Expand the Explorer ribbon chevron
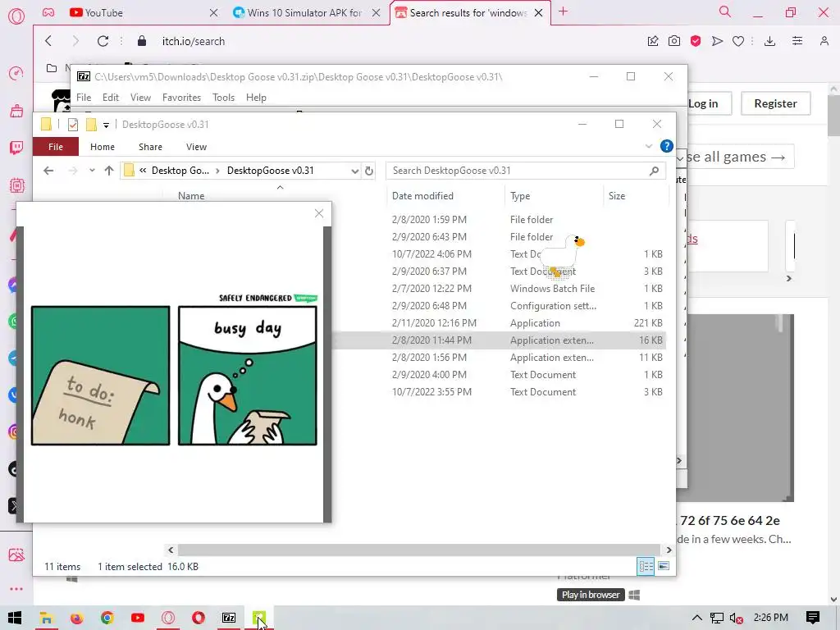Screen dimensions: 840x630 coord(649,146)
